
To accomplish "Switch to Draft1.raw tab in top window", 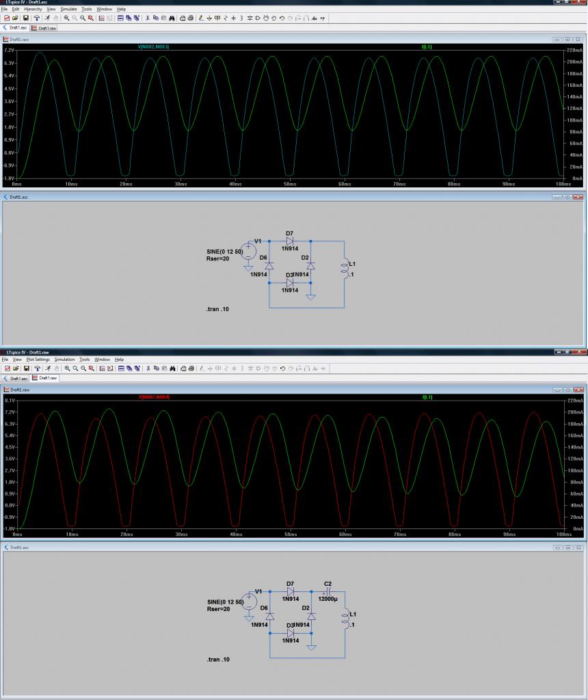I will pyautogui.click(x=44, y=28).
